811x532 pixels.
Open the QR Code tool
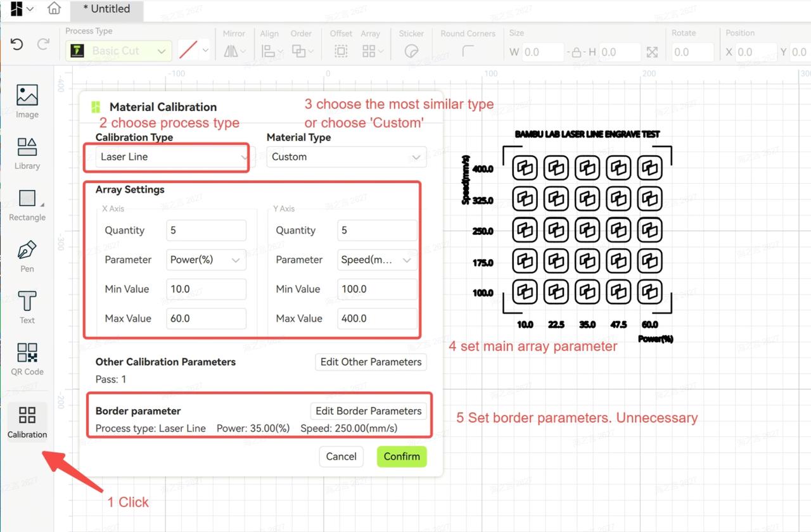pyautogui.click(x=27, y=358)
